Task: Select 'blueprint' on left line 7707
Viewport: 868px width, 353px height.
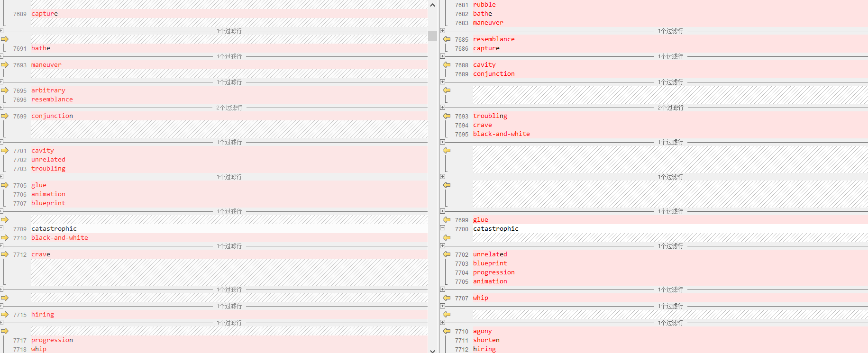Action: pyautogui.click(x=48, y=203)
